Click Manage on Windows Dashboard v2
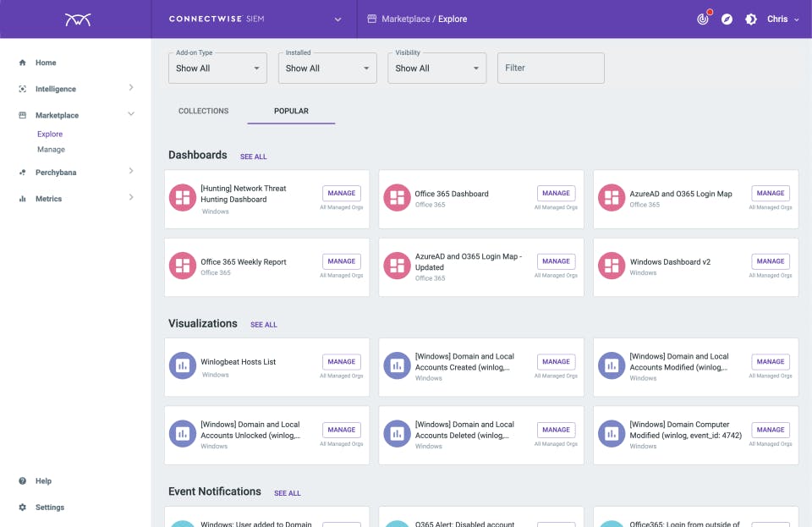Screen dimensions: 812x527 (771, 261)
